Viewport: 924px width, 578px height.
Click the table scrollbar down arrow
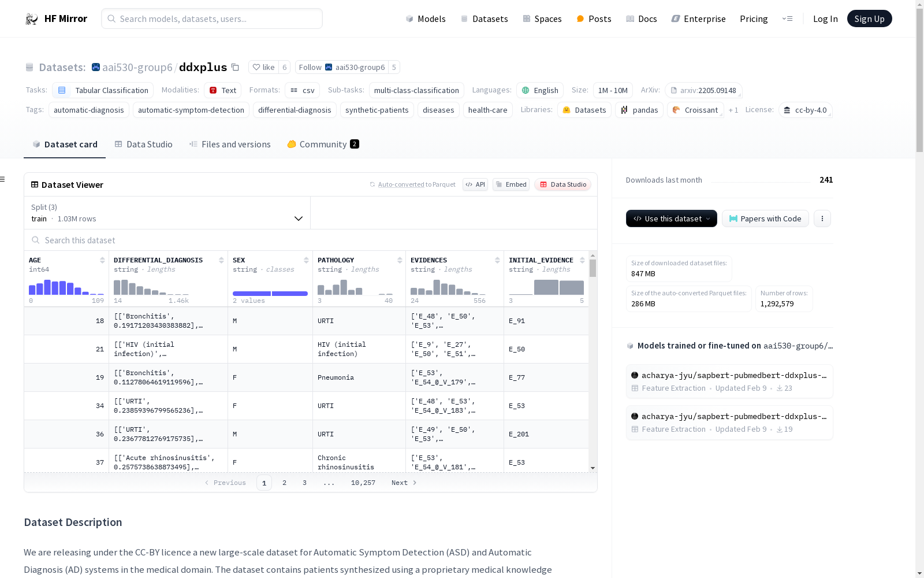pyautogui.click(x=593, y=468)
